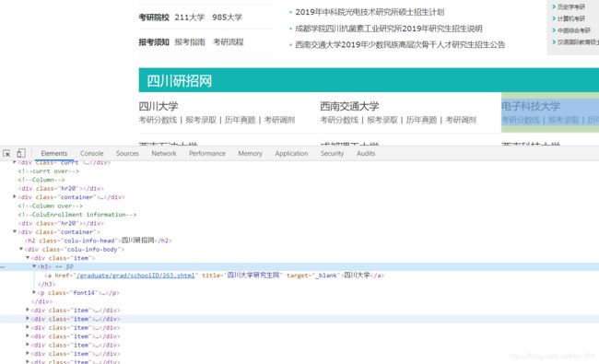Viewport: 599px width, 364px height.
Task: Open the 四川大学 heading link
Action: pyautogui.click(x=159, y=106)
